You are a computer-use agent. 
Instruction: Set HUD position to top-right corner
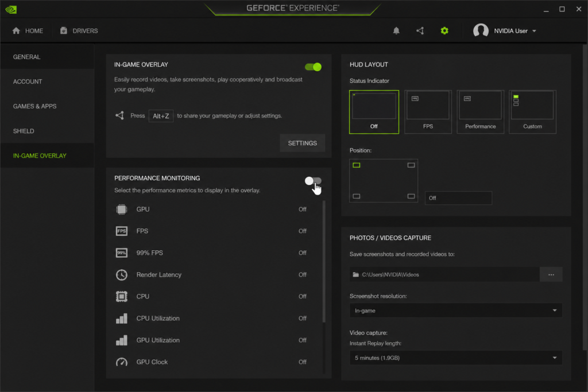[x=411, y=165]
